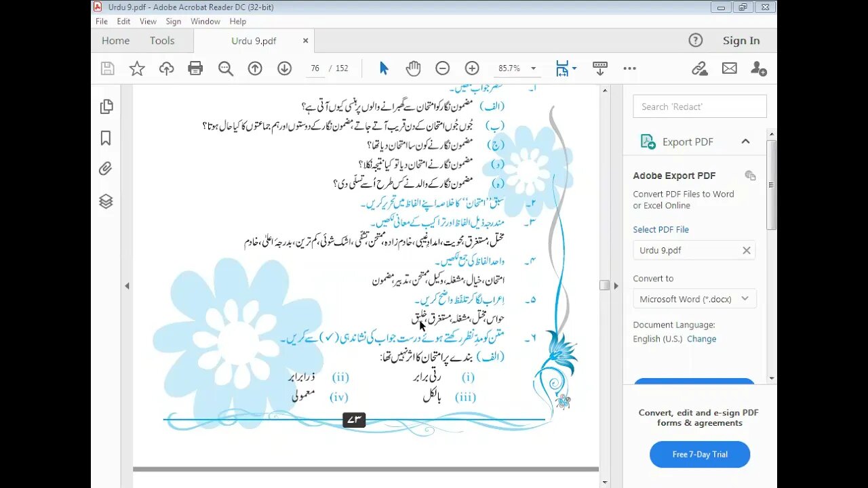Click the scrolling mode keyboard icon
This screenshot has width=868, height=488.
(600, 68)
